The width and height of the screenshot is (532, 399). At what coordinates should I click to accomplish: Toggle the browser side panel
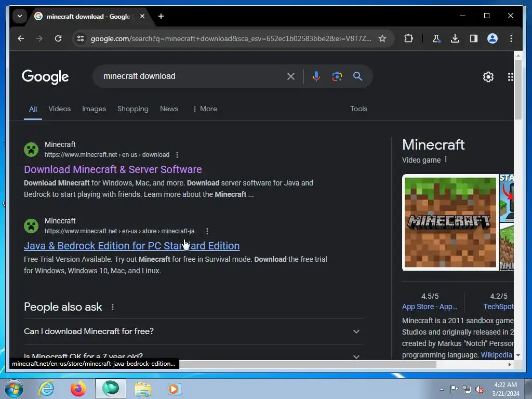click(474, 38)
